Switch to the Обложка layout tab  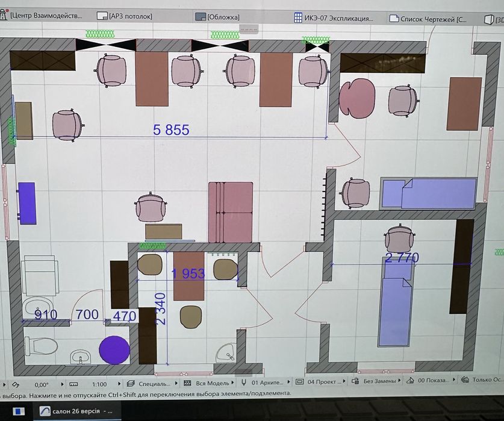pyautogui.click(x=217, y=17)
